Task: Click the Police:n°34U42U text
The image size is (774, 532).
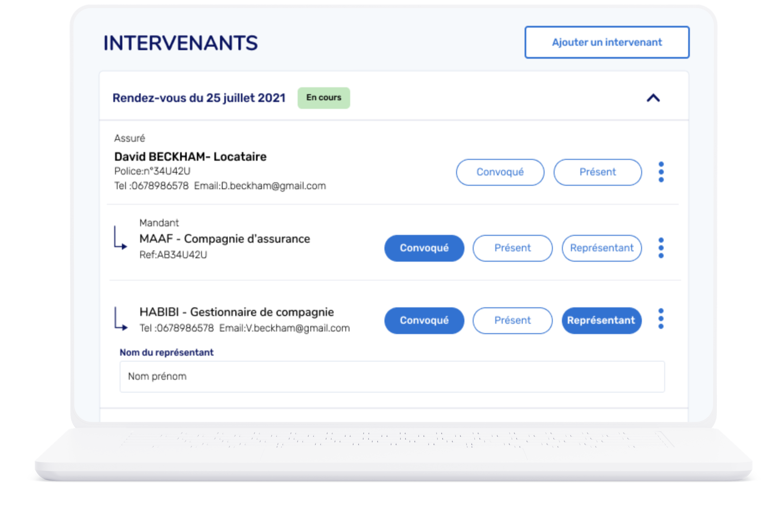Action: [x=152, y=171]
